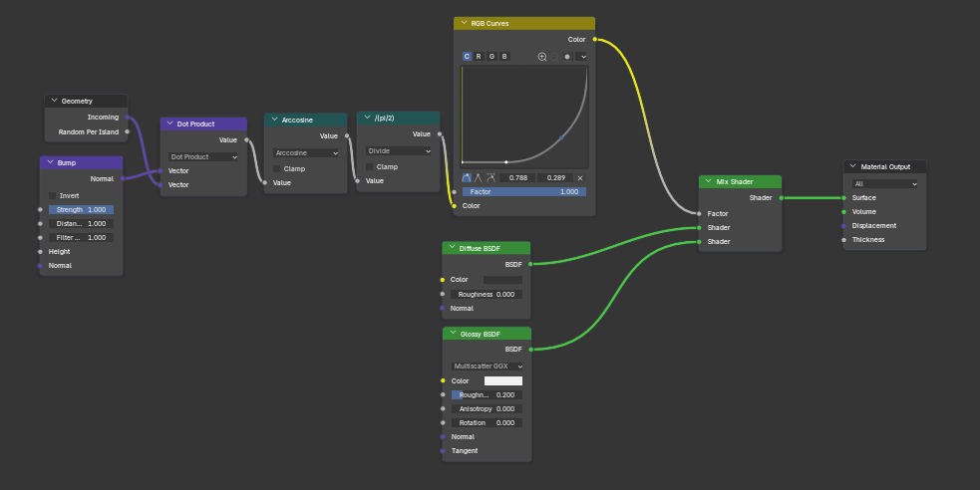Select the Dot Product node header
Viewport: 980px width, 490px height.
[x=203, y=123]
